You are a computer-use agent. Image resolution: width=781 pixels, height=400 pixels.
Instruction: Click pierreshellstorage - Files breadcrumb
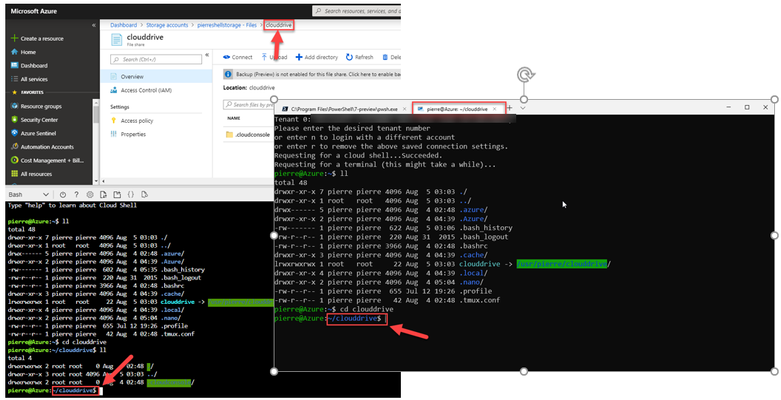click(227, 25)
